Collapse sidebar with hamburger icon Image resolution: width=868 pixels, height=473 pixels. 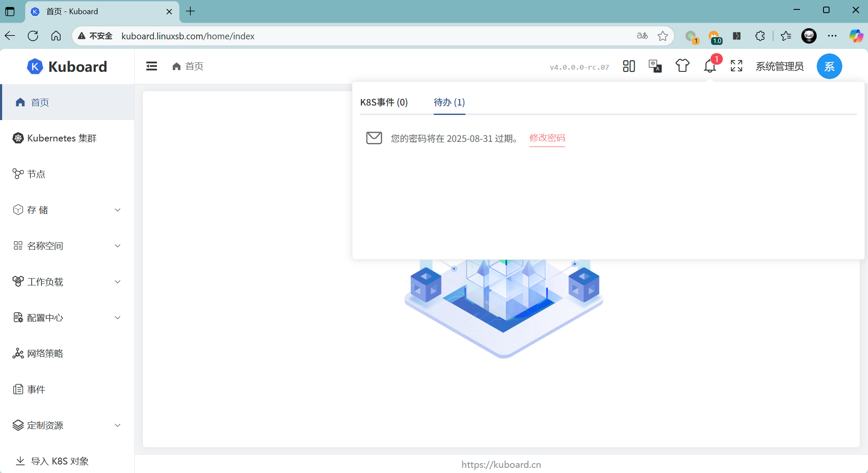pyautogui.click(x=151, y=66)
